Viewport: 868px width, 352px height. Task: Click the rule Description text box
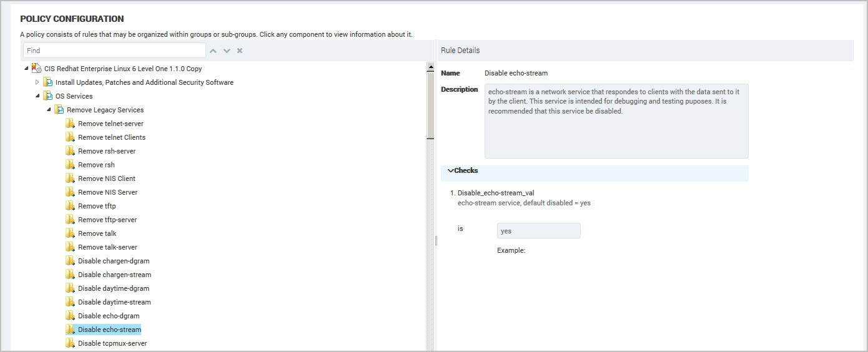[616, 121]
